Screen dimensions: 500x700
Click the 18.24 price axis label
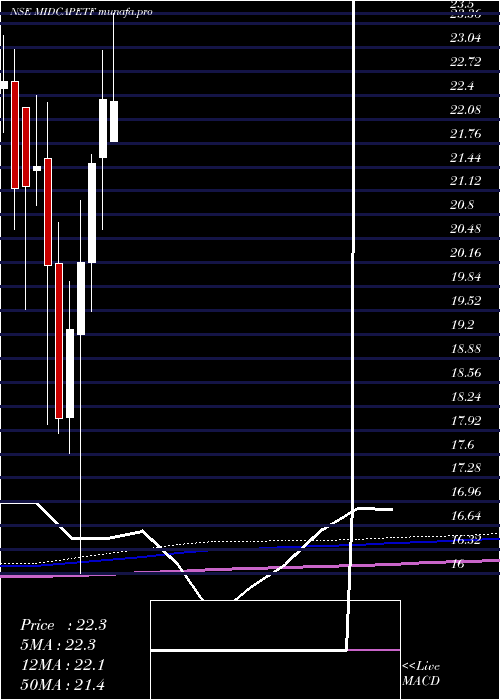tap(466, 396)
